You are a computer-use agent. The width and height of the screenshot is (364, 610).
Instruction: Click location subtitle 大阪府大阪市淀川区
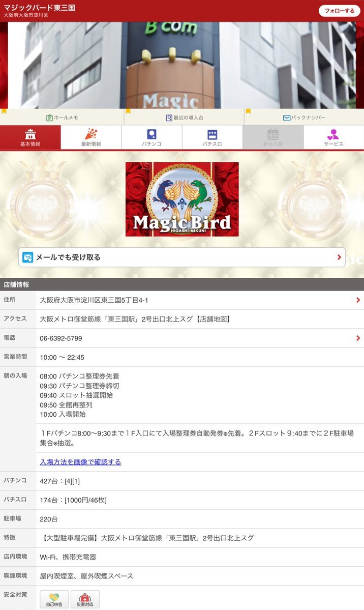(x=26, y=15)
